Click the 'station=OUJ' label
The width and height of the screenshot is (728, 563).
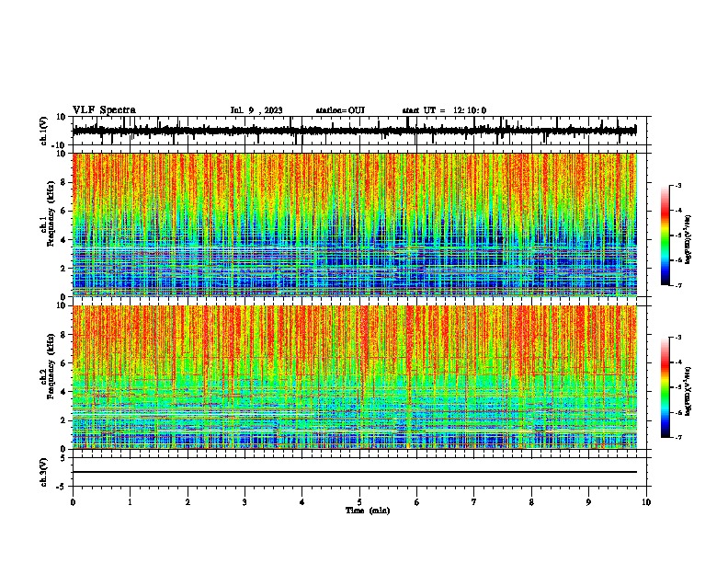click(x=340, y=110)
